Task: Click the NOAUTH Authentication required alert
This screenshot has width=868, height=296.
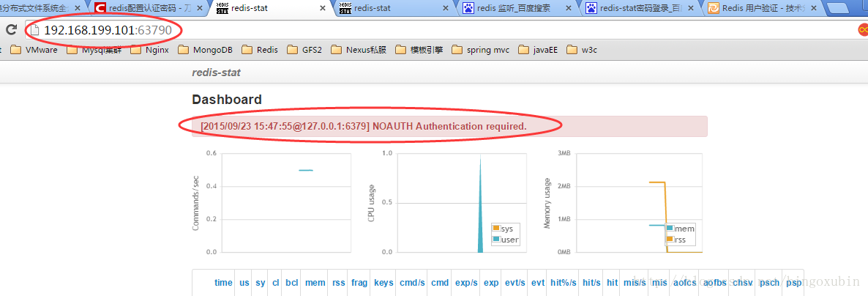Action: click(x=449, y=126)
